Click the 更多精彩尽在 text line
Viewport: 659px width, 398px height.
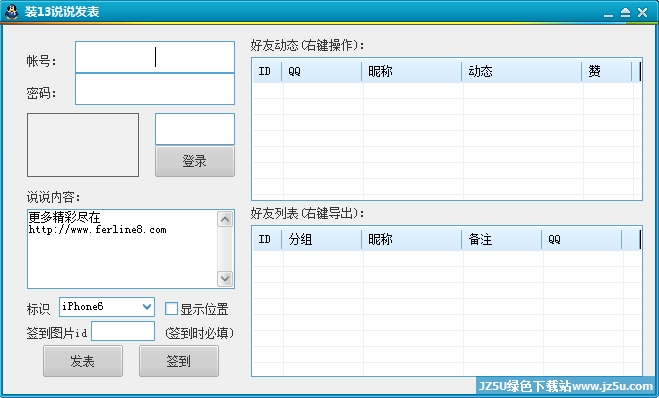[64, 218]
